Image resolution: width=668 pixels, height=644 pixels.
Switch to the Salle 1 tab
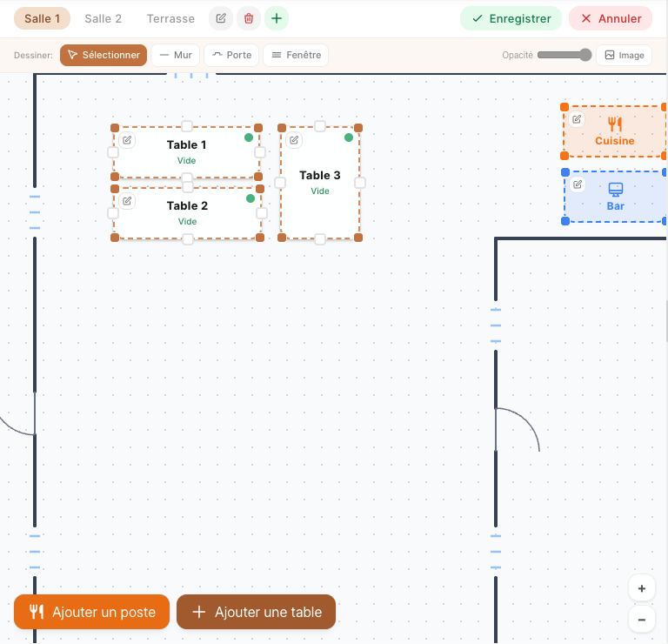click(x=42, y=19)
